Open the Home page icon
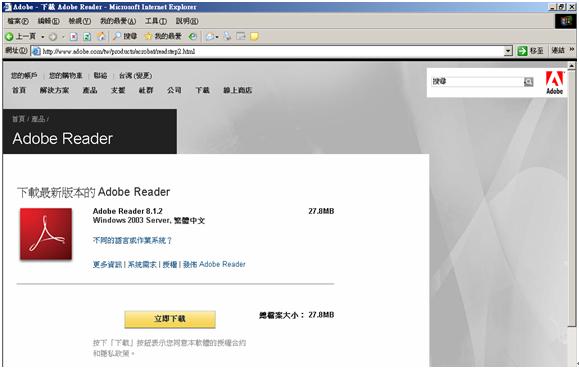 (x=101, y=36)
